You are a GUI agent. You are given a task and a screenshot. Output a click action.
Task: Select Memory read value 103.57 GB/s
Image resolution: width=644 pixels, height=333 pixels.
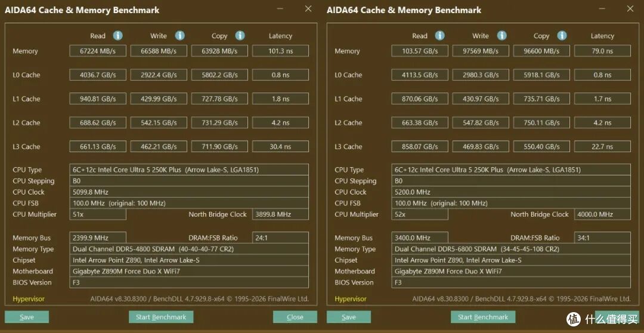[x=420, y=51]
